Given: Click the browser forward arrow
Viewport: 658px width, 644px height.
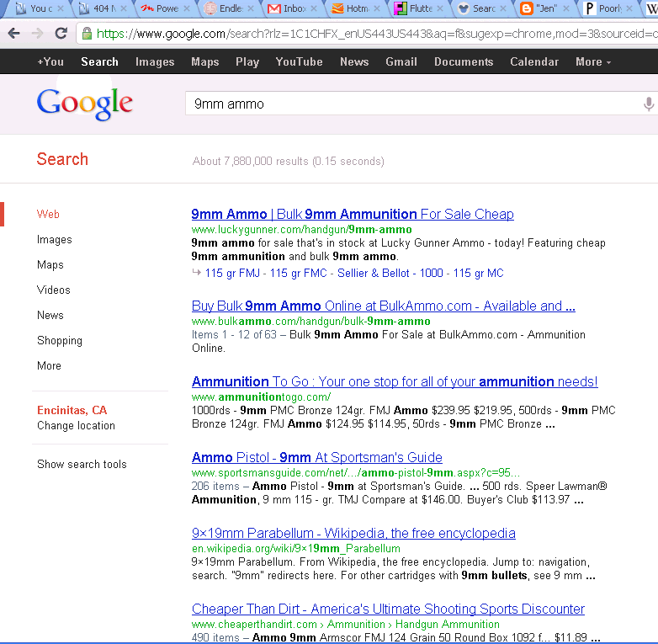Looking at the screenshot, I should [x=37, y=34].
